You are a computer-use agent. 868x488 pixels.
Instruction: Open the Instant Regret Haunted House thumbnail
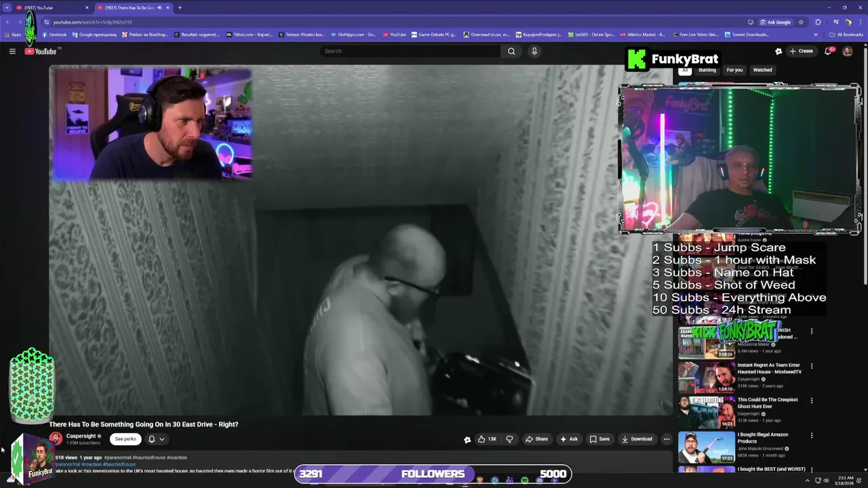pos(707,377)
